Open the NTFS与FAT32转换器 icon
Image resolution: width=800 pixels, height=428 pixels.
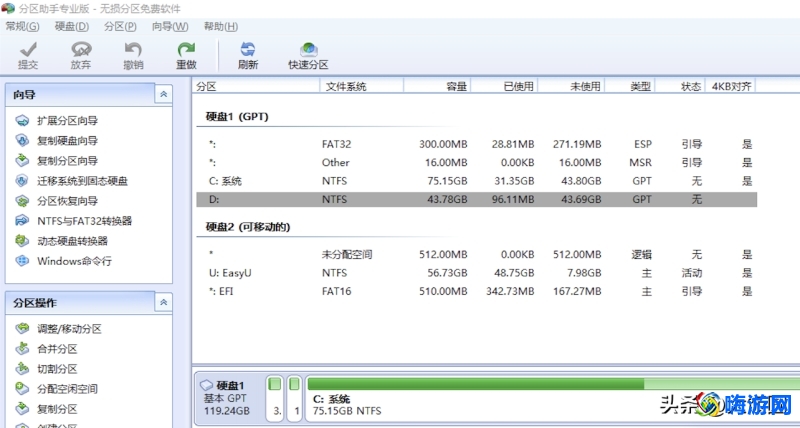coord(22,221)
